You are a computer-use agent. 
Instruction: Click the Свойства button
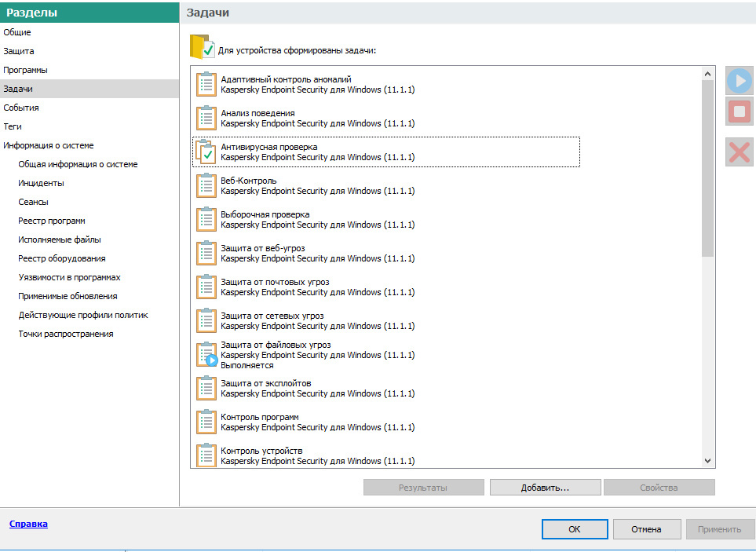click(x=659, y=488)
